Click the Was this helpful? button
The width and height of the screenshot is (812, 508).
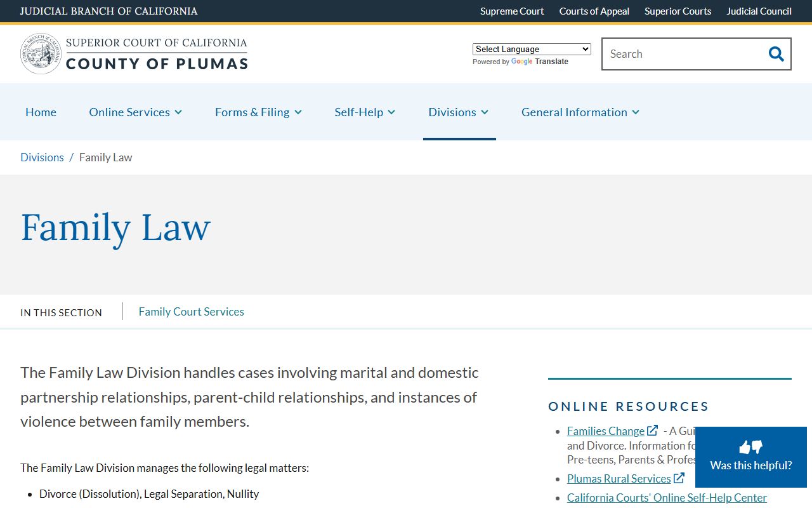[x=751, y=457]
